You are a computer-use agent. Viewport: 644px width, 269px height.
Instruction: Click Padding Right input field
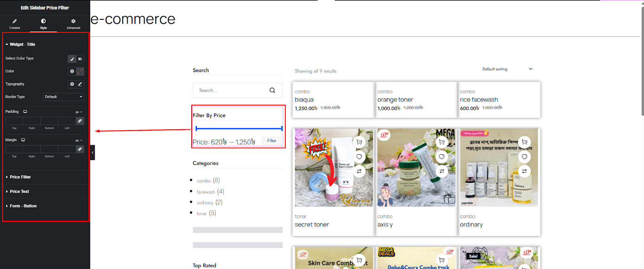click(x=32, y=121)
